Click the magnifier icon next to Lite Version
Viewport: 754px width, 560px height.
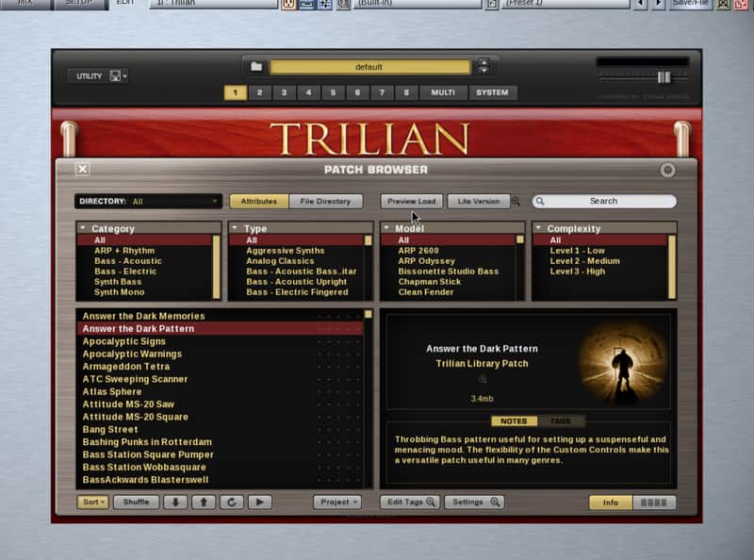tap(516, 202)
